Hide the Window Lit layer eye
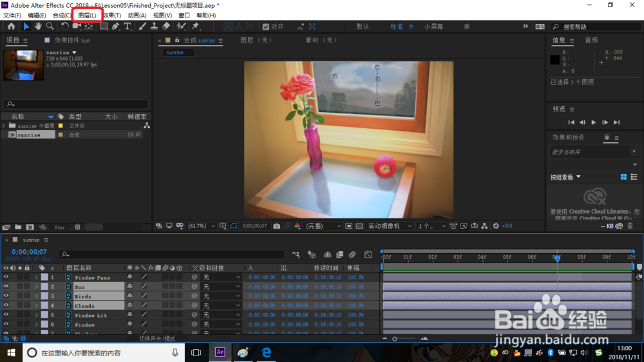This screenshot has height=362, width=644. (6, 315)
